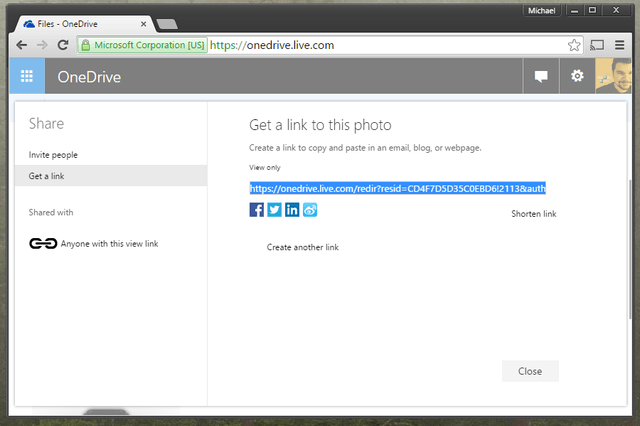Viewport: 640px width, 426px height.
Task: Click the Get a link to this photo heading
Action: click(x=320, y=125)
